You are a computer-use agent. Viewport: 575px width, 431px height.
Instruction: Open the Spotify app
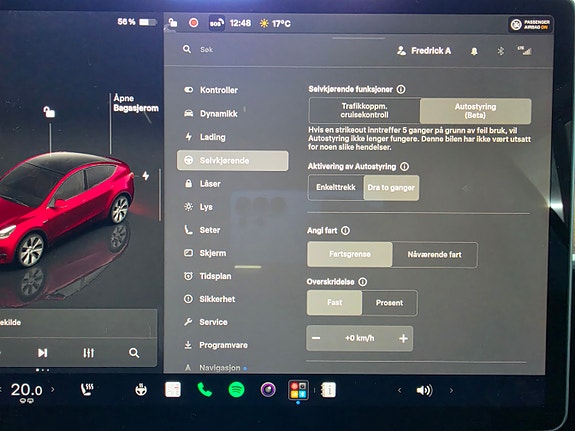[x=236, y=390]
